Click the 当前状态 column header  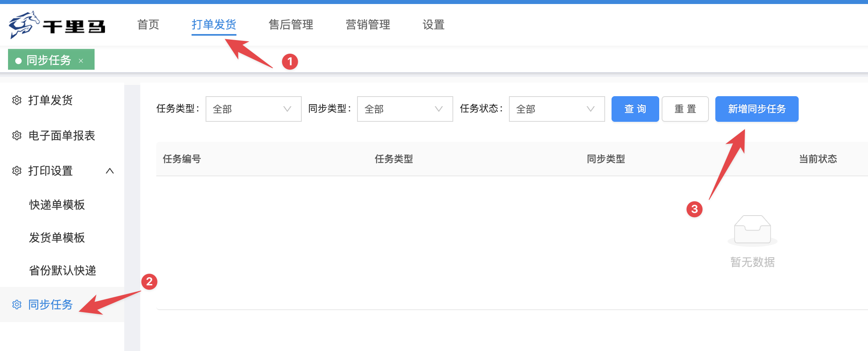[x=818, y=159]
